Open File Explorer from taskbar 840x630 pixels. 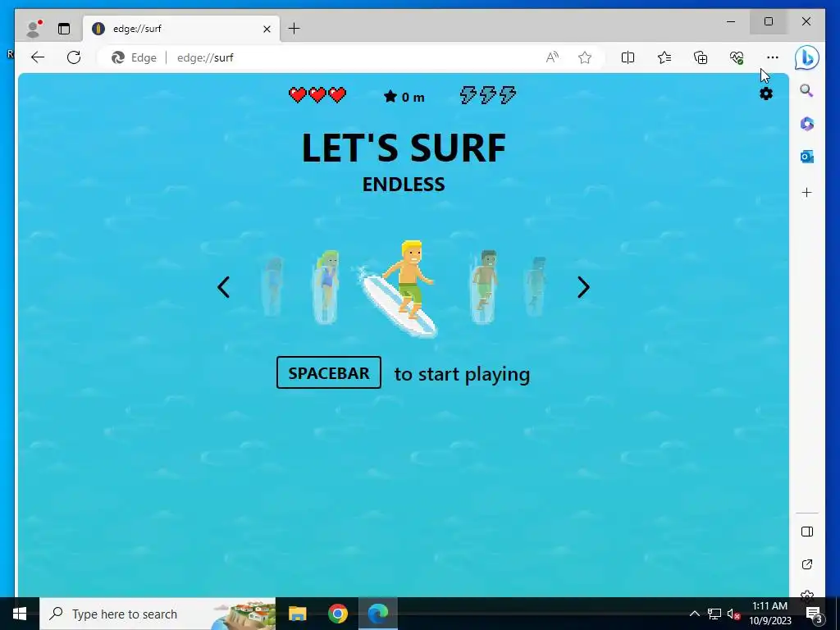point(297,614)
